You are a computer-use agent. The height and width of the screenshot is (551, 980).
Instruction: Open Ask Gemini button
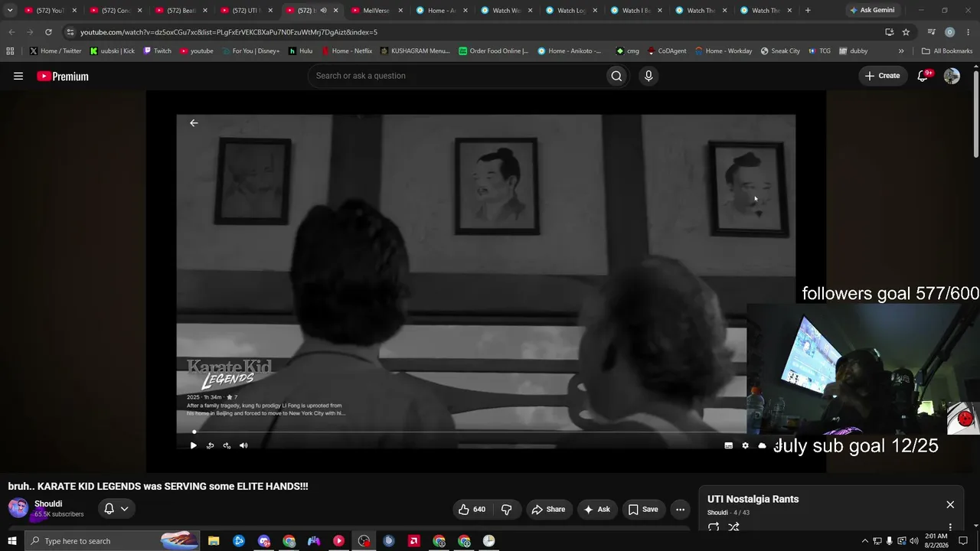872,11
